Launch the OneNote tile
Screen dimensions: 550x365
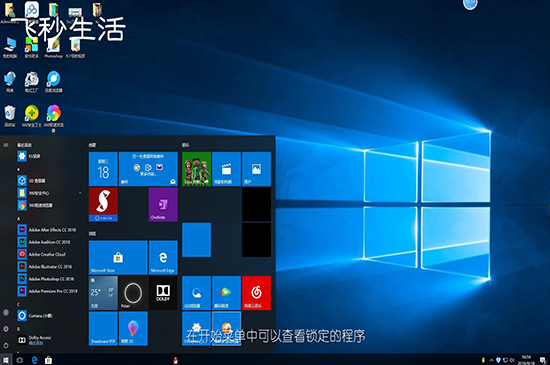pyautogui.click(x=163, y=204)
